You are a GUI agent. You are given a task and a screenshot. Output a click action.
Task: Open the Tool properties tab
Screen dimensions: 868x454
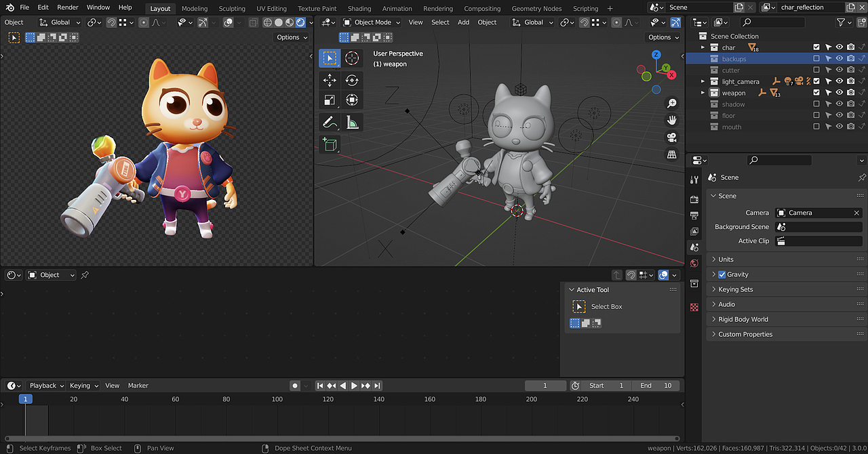point(694,180)
